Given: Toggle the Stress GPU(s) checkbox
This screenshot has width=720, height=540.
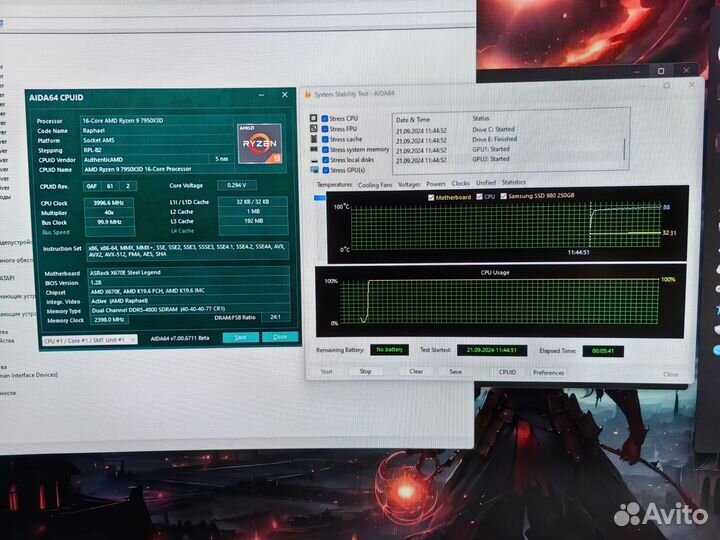Looking at the screenshot, I should (326, 170).
